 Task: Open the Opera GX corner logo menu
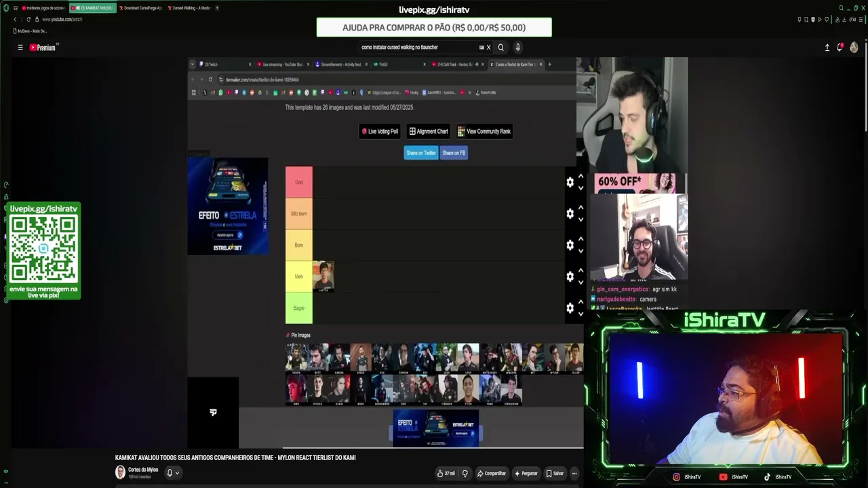click(6, 8)
